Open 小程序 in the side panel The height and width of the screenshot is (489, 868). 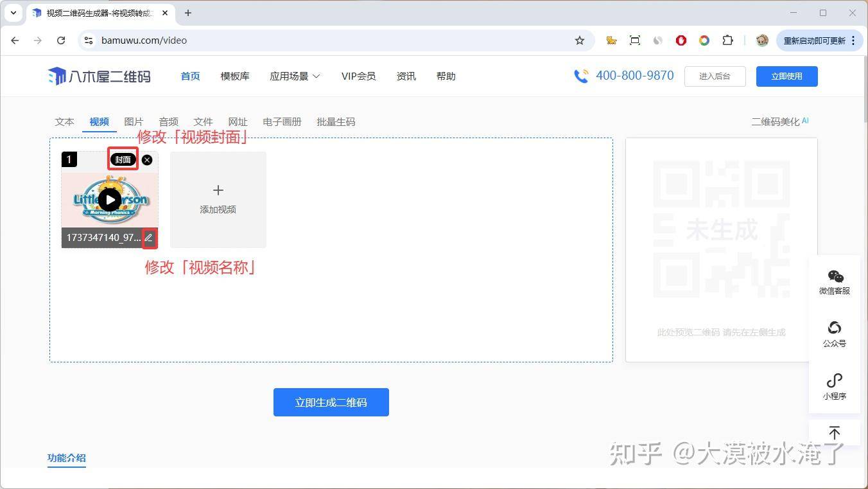click(835, 387)
